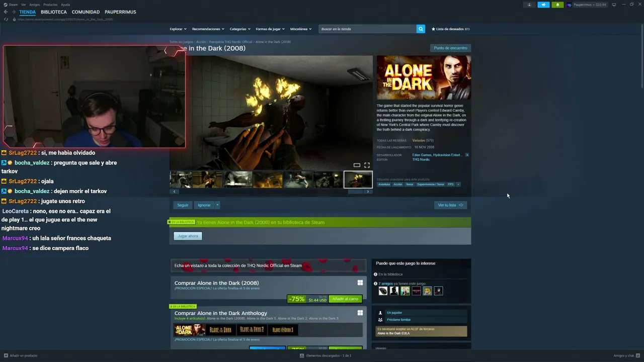
Task: Click the first friend avatar owning the game
Action: click(x=383, y=291)
